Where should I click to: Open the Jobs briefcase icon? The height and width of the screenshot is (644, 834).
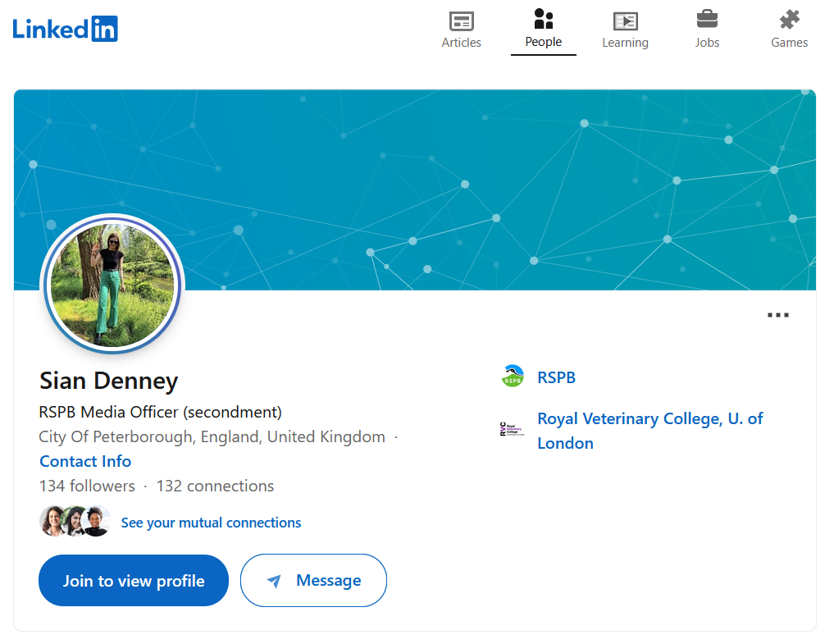pyautogui.click(x=707, y=19)
